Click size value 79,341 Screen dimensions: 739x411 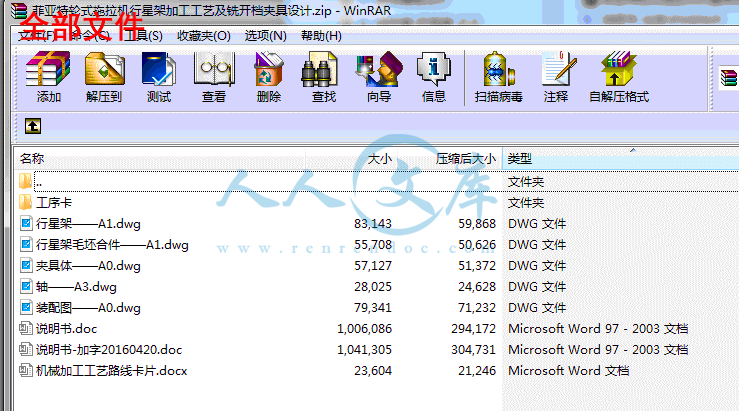tap(373, 308)
